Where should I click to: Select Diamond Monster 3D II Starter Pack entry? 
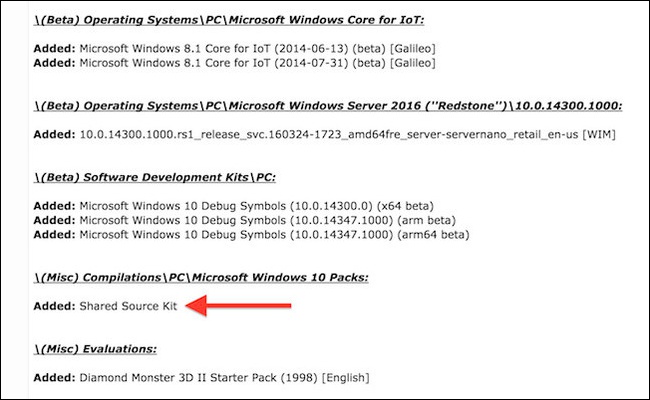[x=201, y=378]
